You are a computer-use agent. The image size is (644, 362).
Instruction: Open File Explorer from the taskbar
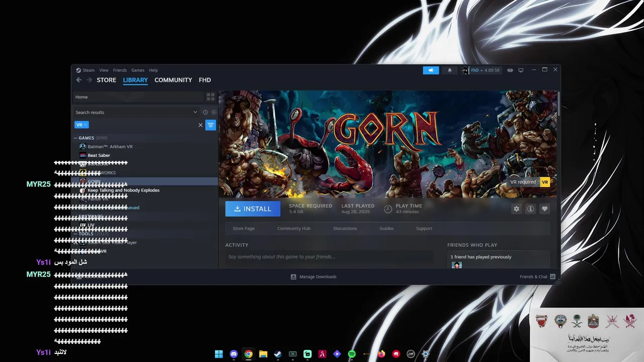(x=263, y=354)
